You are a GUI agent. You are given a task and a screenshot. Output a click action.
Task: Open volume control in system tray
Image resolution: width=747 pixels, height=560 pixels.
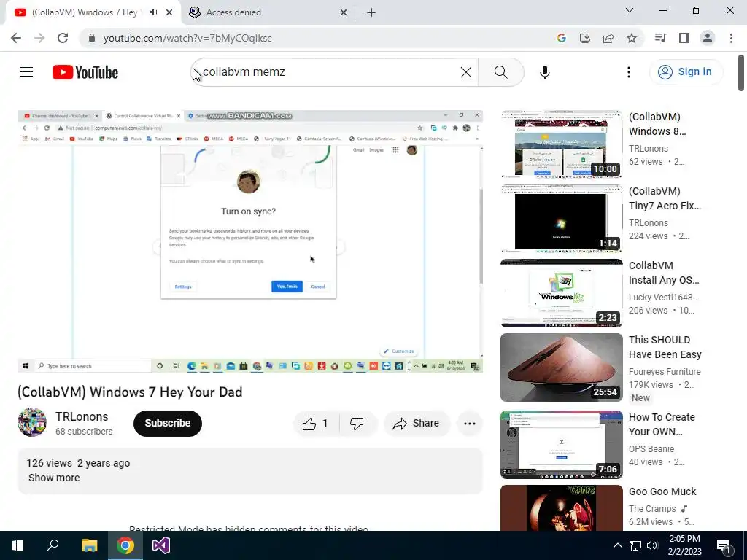[x=652, y=545]
